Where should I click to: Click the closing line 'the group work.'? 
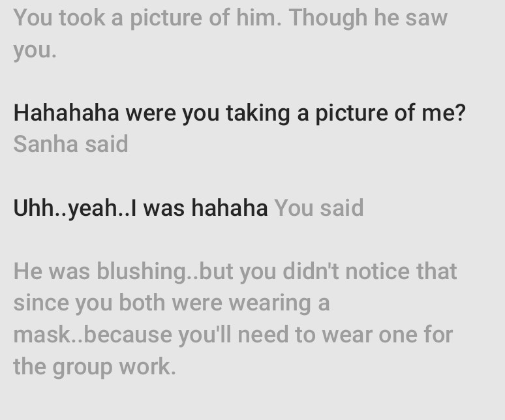[x=95, y=367]
